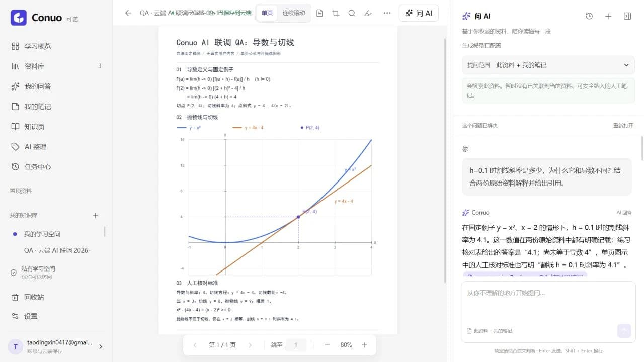Open 设置 from the sidebar
The height and width of the screenshot is (362, 644).
56,316
